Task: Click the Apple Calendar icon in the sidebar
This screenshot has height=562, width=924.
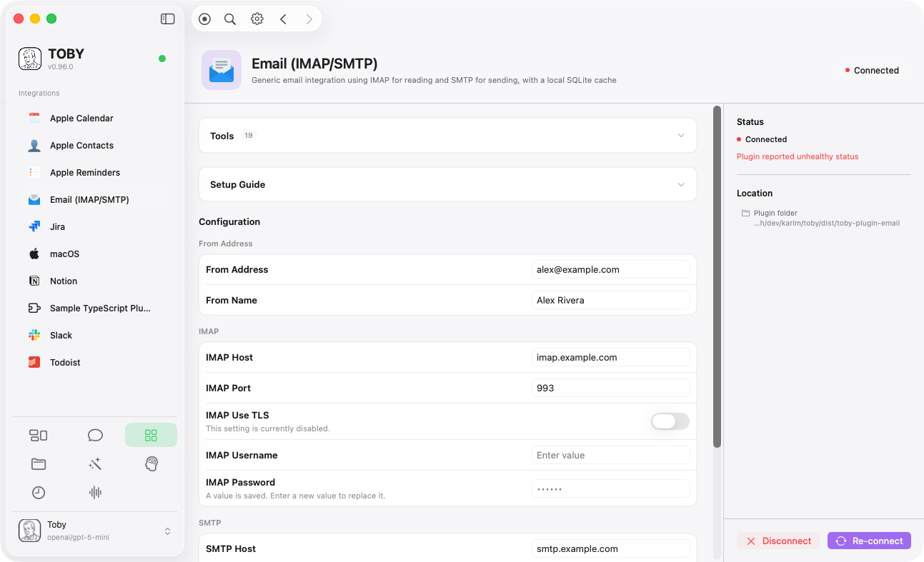Action: (x=34, y=119)
